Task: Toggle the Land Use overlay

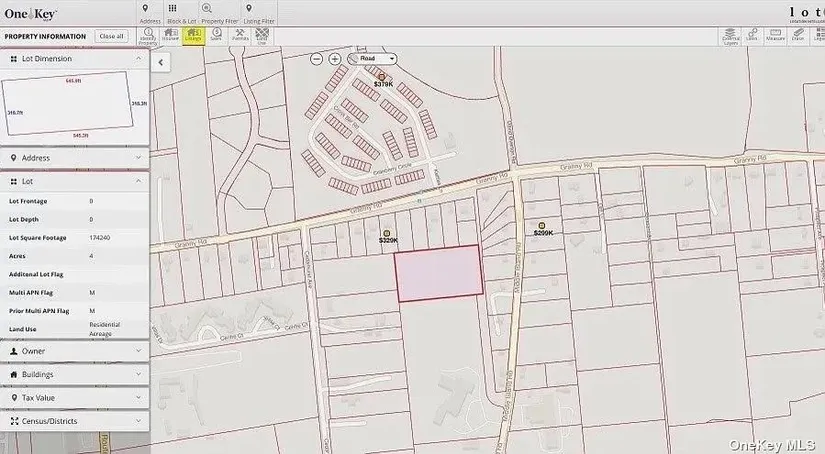Action: [262, 36]
